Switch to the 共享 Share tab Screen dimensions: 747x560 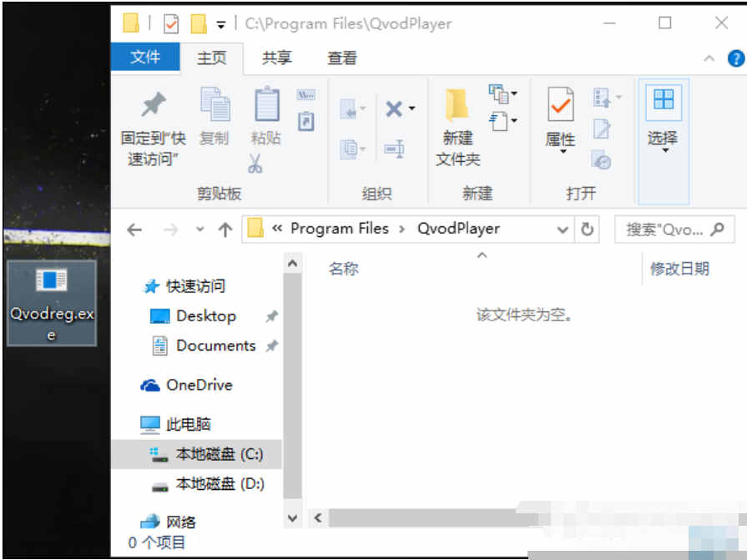coord(277,58)
